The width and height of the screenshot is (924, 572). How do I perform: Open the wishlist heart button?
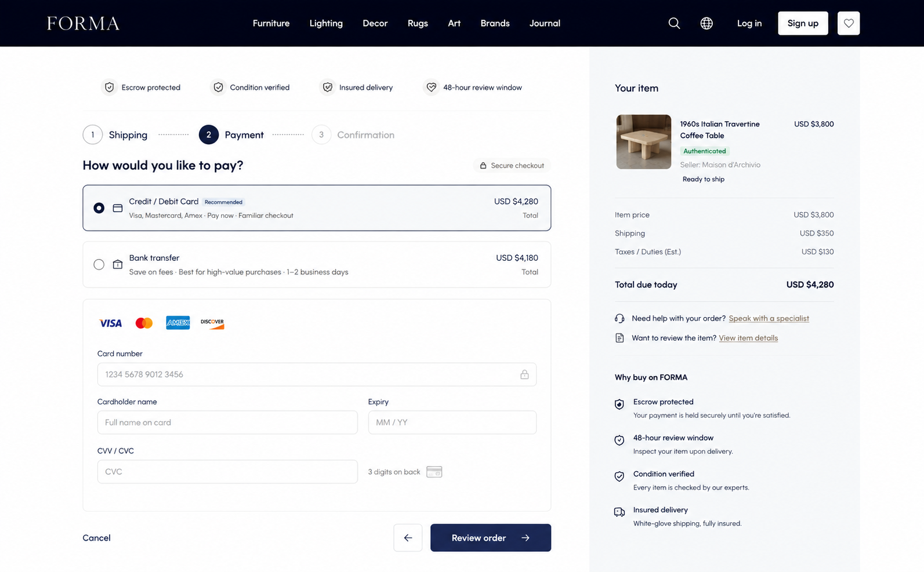tap(849, 23)
